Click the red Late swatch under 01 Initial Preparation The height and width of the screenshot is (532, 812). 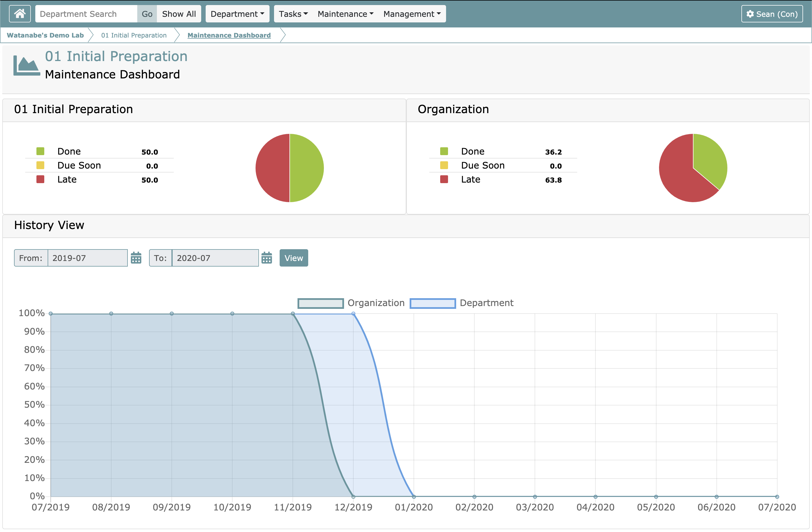pos(40,179)
